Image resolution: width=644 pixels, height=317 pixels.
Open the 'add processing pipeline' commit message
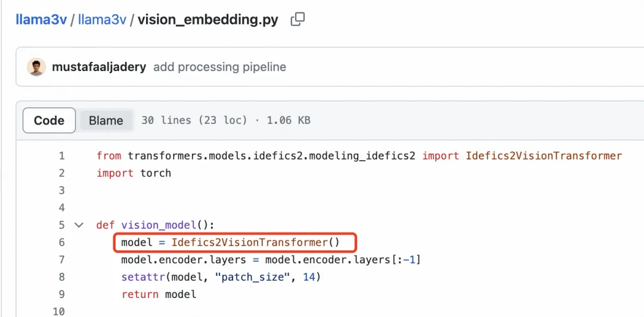pyautogui.click(x=219, y=67)
